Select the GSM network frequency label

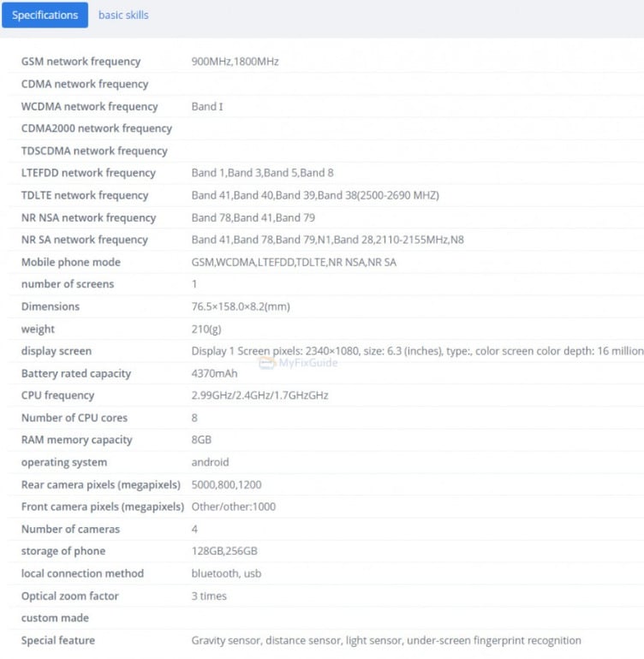(80, 62)
